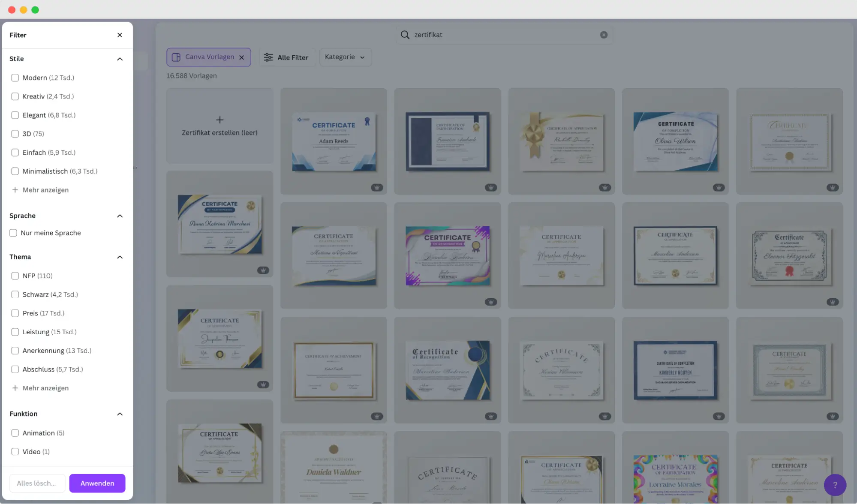Enable the Animation function checkbox

15,433
